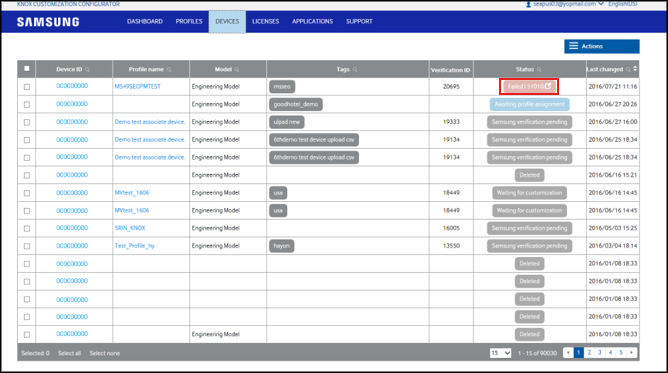Click the current page 1 button
This screenshot has width=668, height=373.
tap(579, 353)
